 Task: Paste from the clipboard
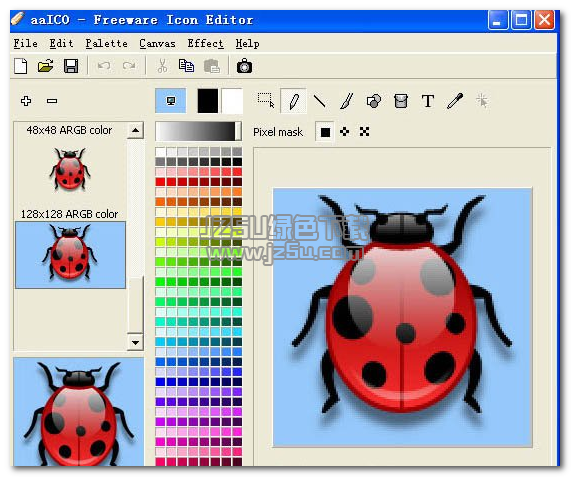point(212,66)
